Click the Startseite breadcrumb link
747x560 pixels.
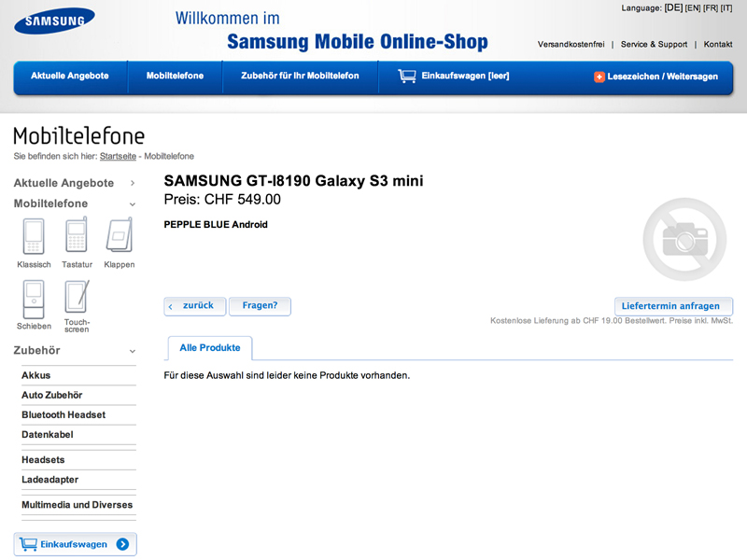[x=119, y=156]
